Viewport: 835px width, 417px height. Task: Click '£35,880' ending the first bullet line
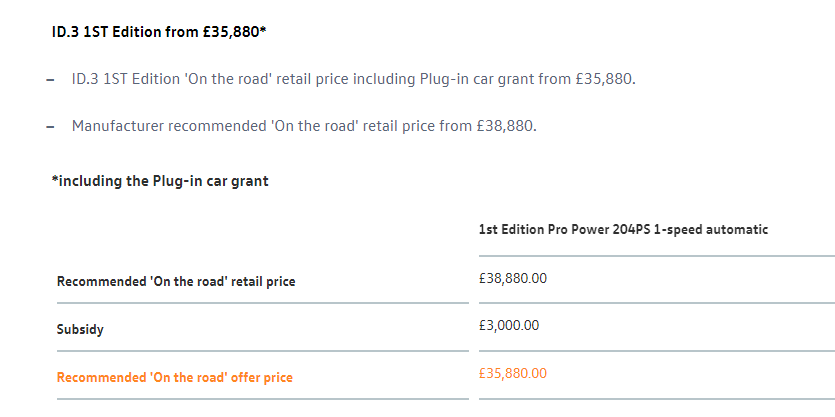tap(603, 79)
